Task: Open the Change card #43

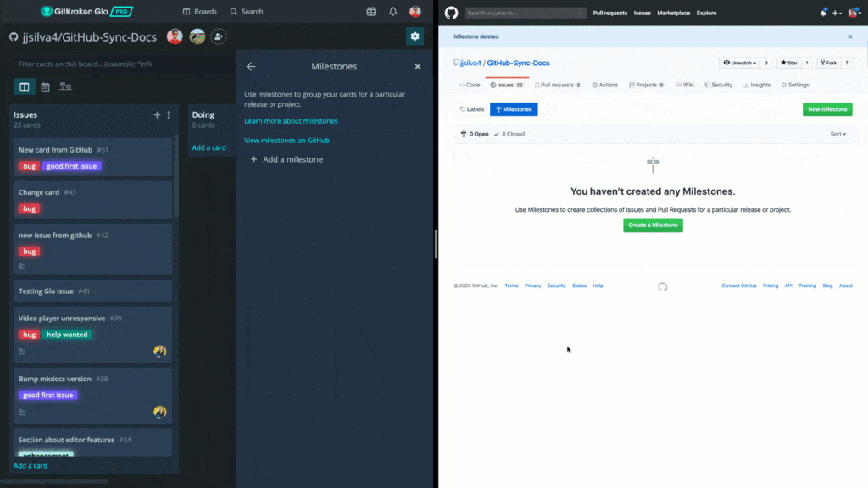Action: tap(92, 200)
